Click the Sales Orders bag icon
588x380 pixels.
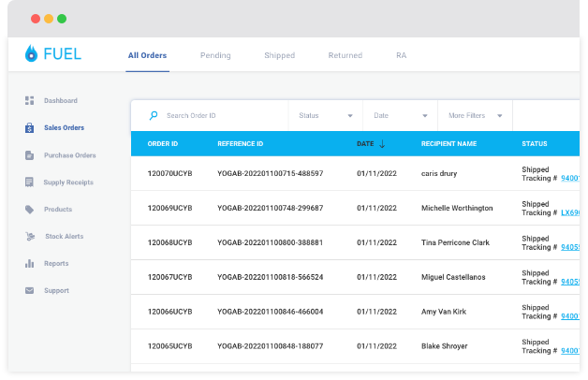pos(29,127)
